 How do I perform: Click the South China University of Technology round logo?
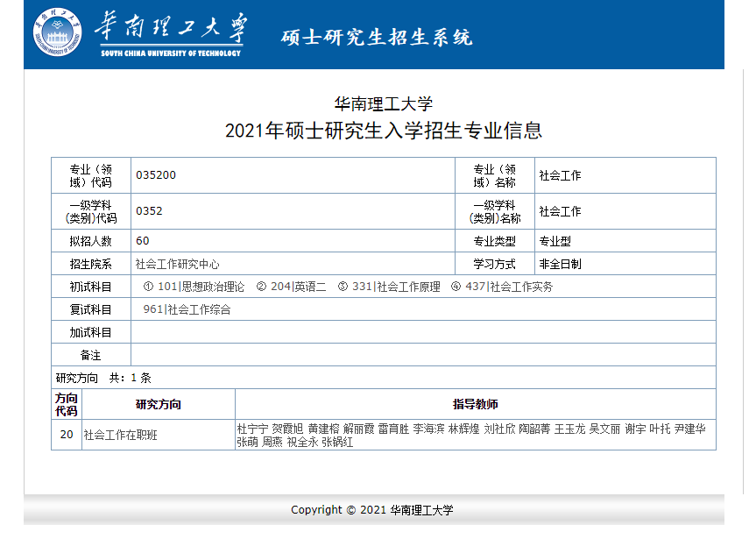(x=57, y=32)
